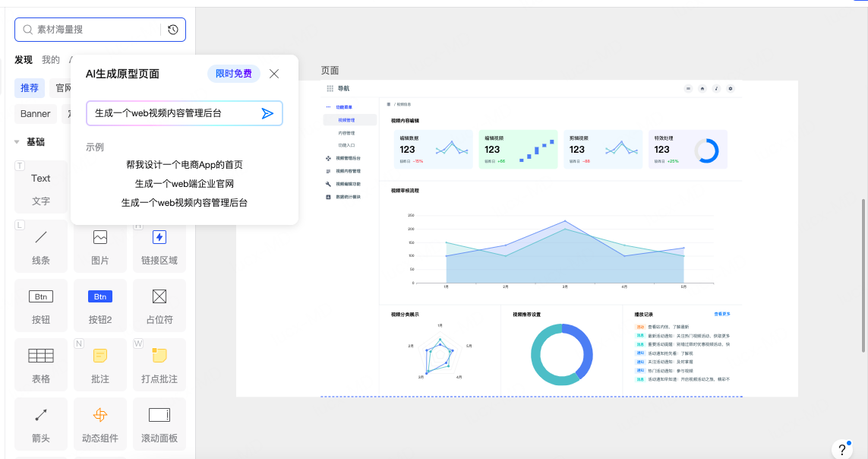Select the 剪辑视频 stat card
This screenshot has height=459, width=868.
point(603,150)
